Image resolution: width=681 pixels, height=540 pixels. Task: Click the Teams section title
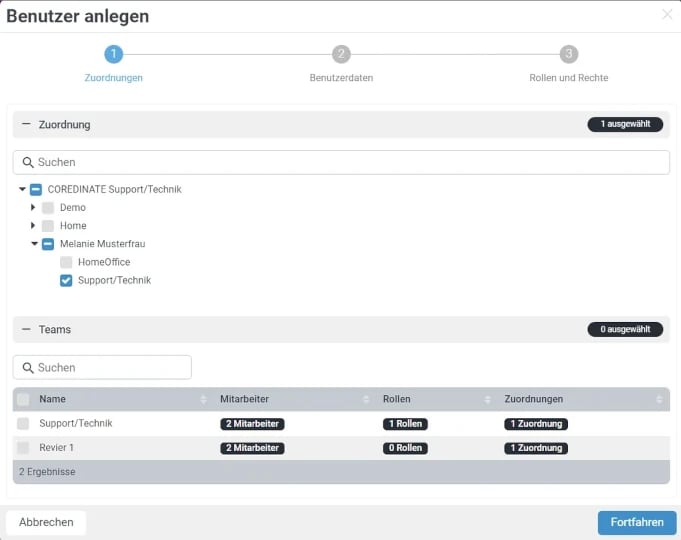tap(55, 330)
